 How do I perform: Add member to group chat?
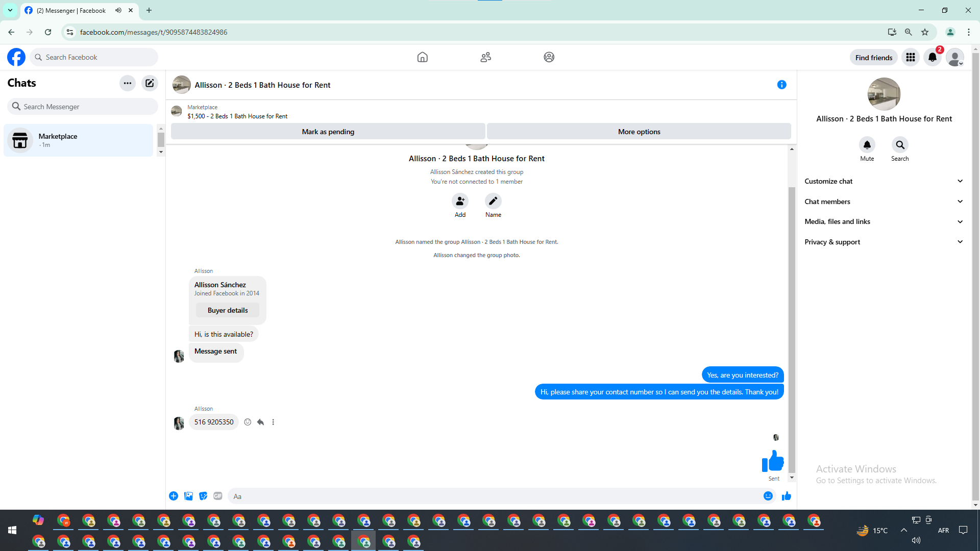(x=460, y=201)
